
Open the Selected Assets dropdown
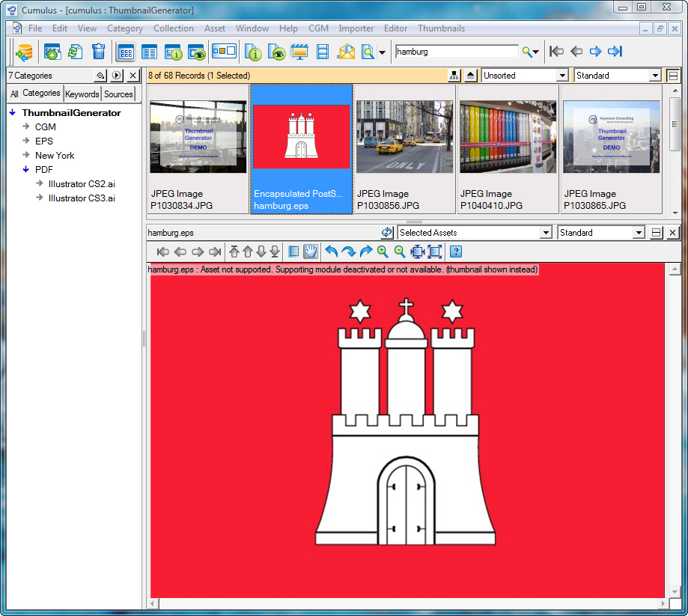click(x=546, y=233)
